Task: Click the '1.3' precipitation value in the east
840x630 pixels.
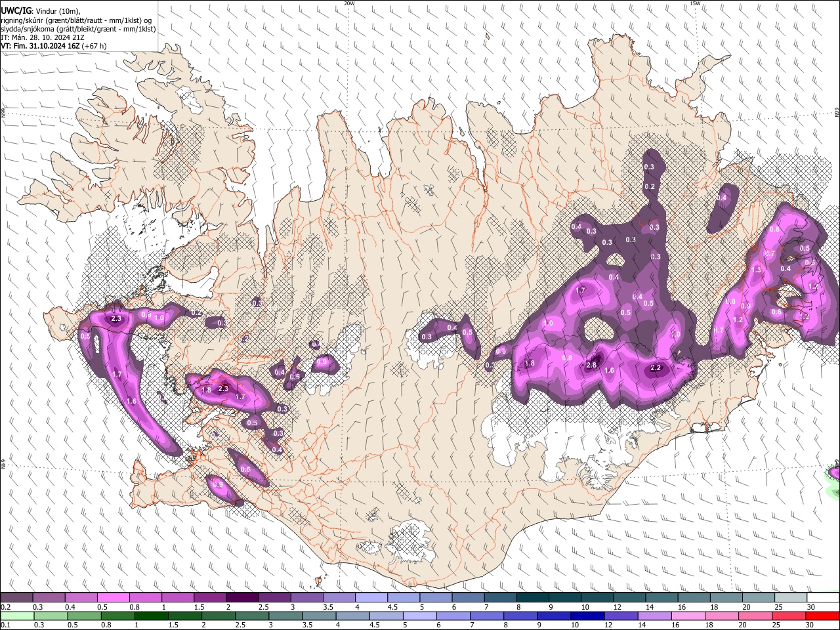Action: [756, 270]
